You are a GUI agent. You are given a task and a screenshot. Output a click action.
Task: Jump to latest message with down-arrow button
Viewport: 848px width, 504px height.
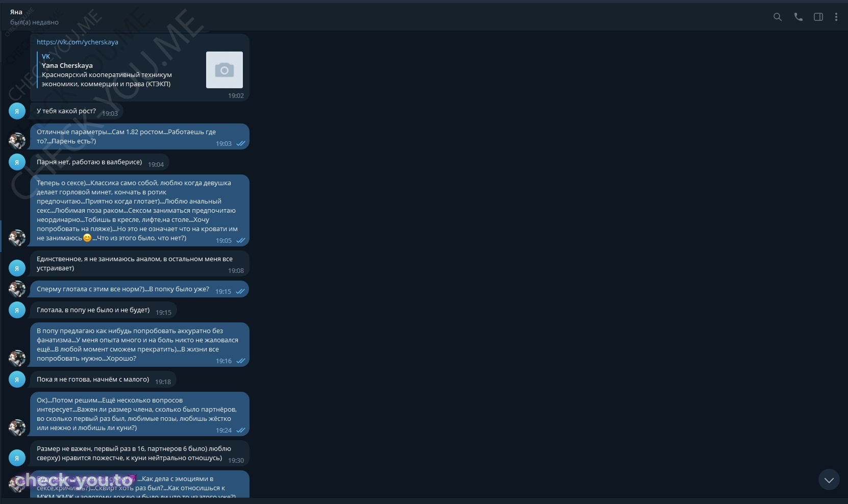(829, 480)
